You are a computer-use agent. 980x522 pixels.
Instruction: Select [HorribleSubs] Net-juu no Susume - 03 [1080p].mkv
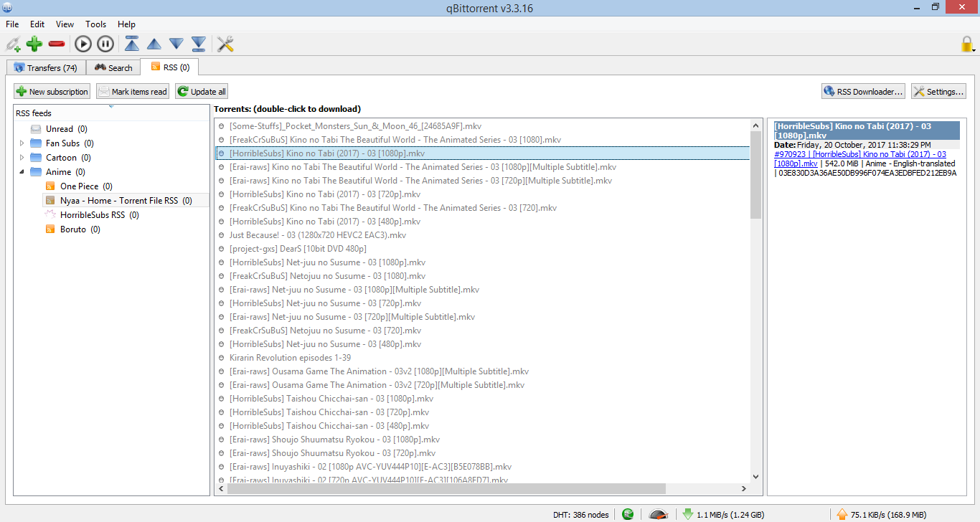point(482,262)
